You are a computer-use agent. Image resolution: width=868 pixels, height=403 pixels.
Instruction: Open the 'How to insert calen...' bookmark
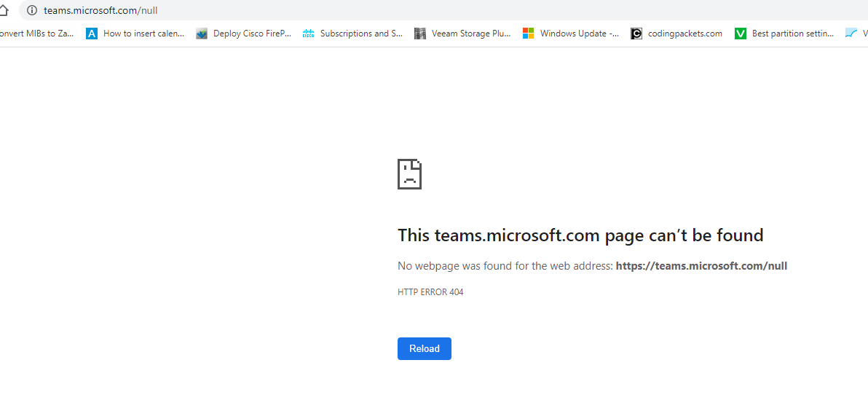(x=135, y=34)
